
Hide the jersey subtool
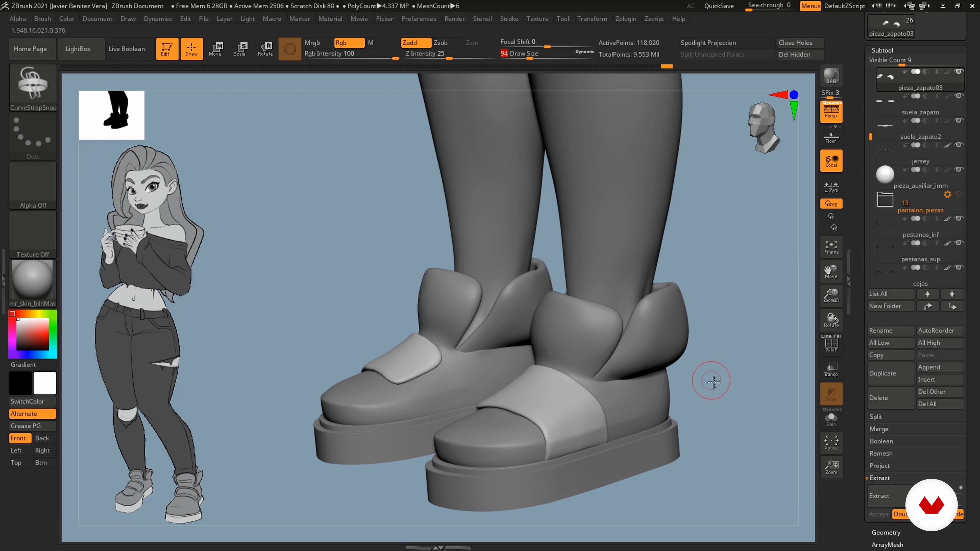pyautogui.click(x=959, y=145)
